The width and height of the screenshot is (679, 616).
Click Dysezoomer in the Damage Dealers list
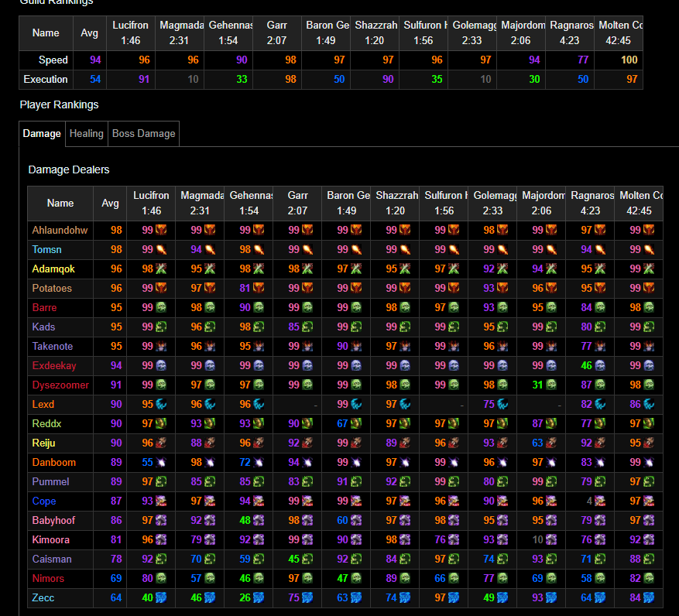click(60, 385)
